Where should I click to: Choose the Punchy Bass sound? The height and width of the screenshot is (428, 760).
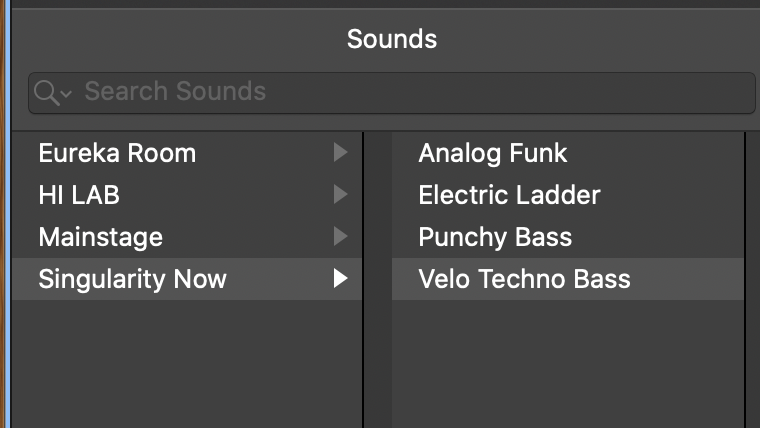click(x=495, y=237)
